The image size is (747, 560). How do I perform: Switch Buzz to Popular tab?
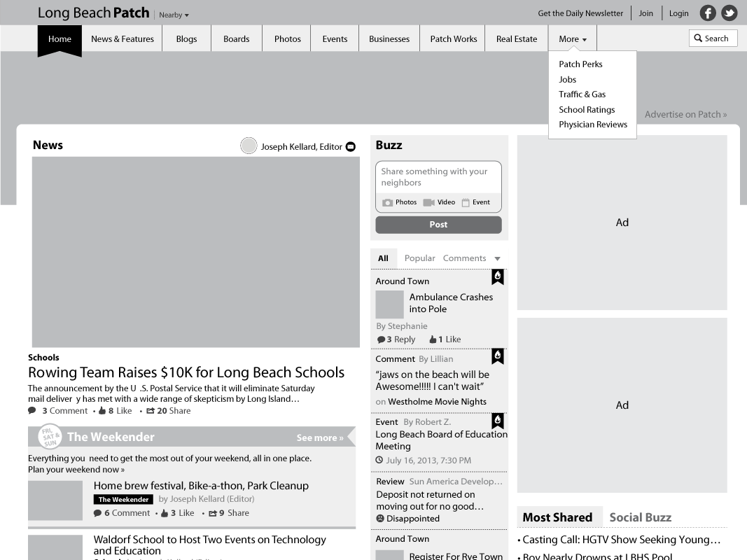[x=420, y=258]
